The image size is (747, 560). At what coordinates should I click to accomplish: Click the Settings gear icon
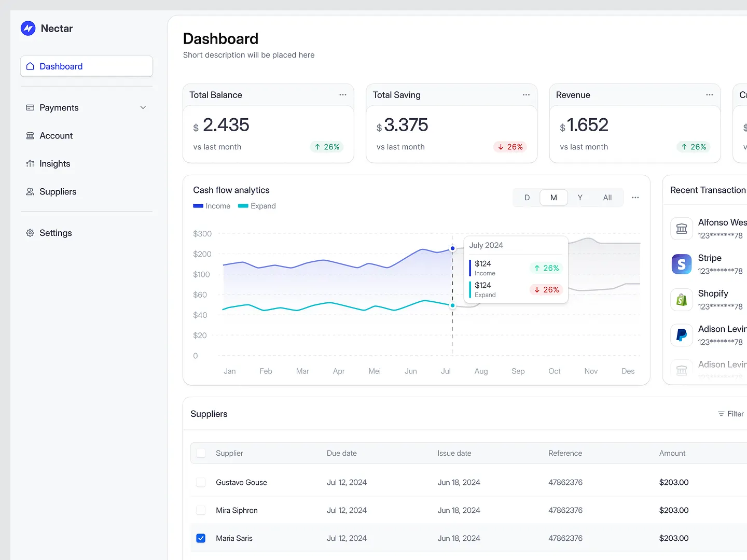tap(30, 233)
